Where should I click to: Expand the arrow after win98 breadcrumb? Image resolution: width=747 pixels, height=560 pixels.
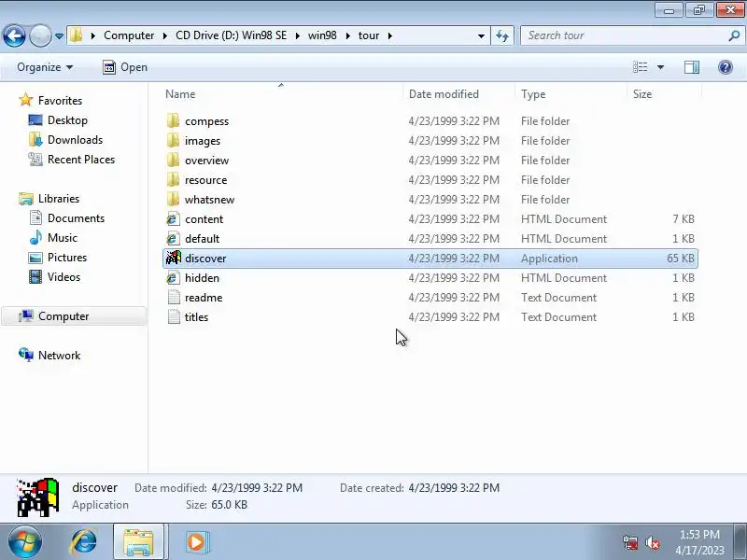tap(347, 35)
